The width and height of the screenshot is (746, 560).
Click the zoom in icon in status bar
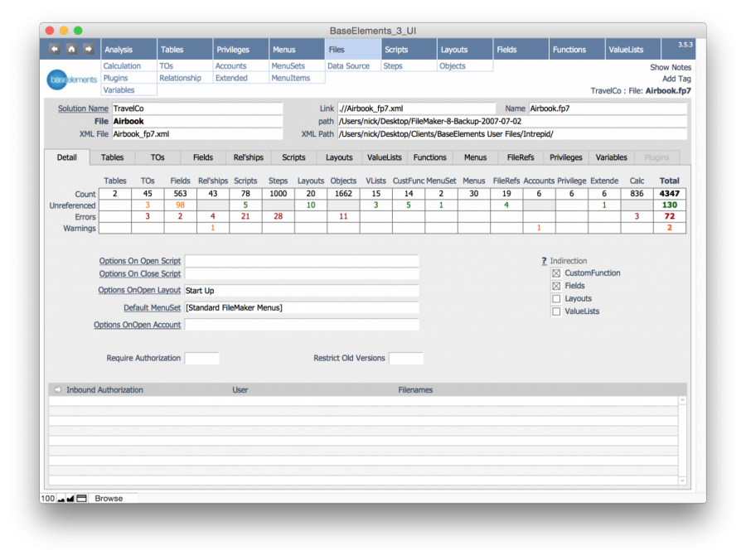(70, 499)
